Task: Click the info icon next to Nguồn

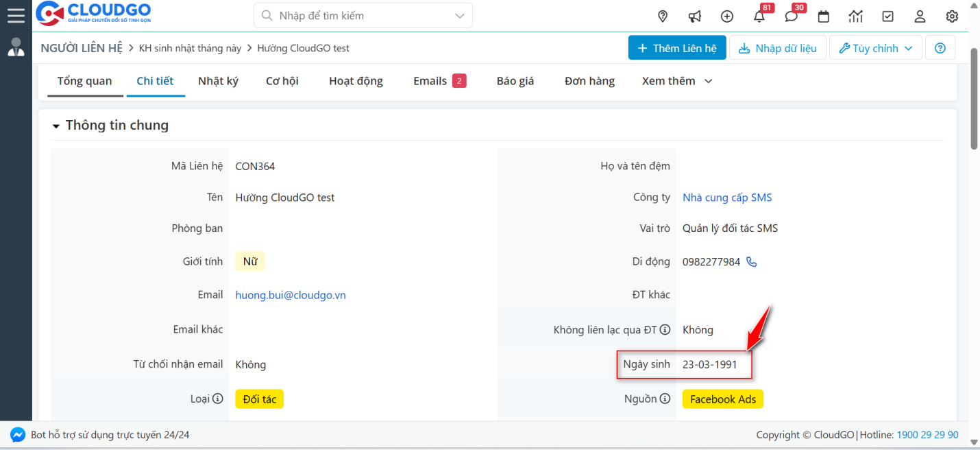Action: (x=663, y=399)
